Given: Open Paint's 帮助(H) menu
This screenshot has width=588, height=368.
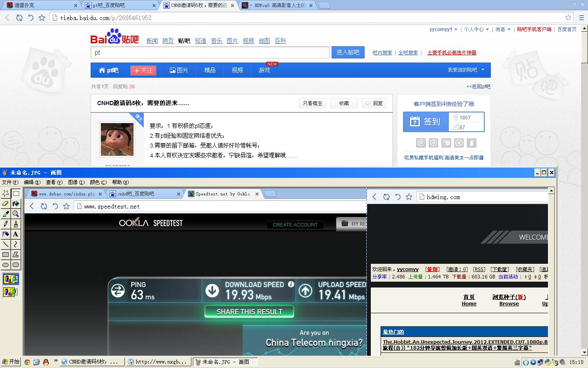Looking at the screenshot, I should 120,182.
